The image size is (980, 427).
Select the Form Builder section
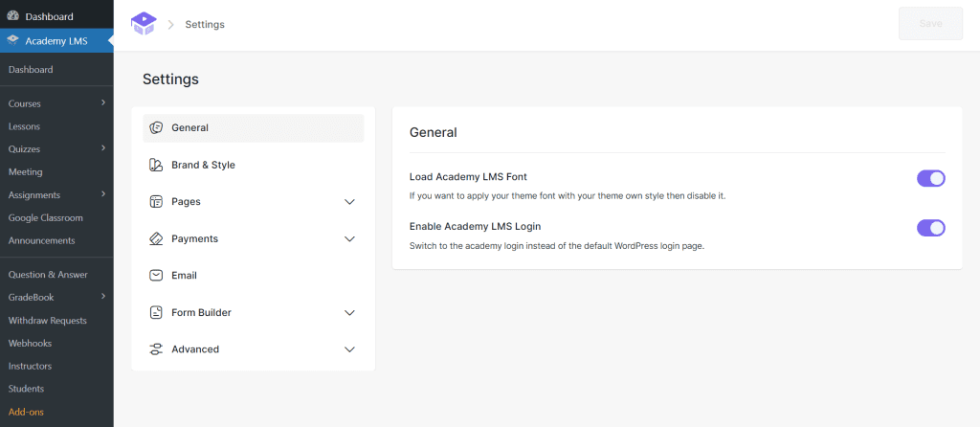pyautogui.click(x=253, y=312)
